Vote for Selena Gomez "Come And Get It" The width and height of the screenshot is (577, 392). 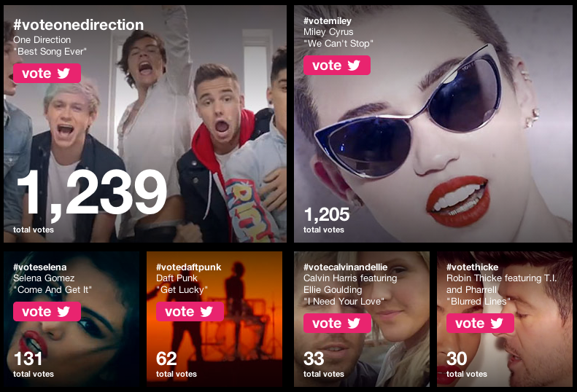click(x=47, y=311)
